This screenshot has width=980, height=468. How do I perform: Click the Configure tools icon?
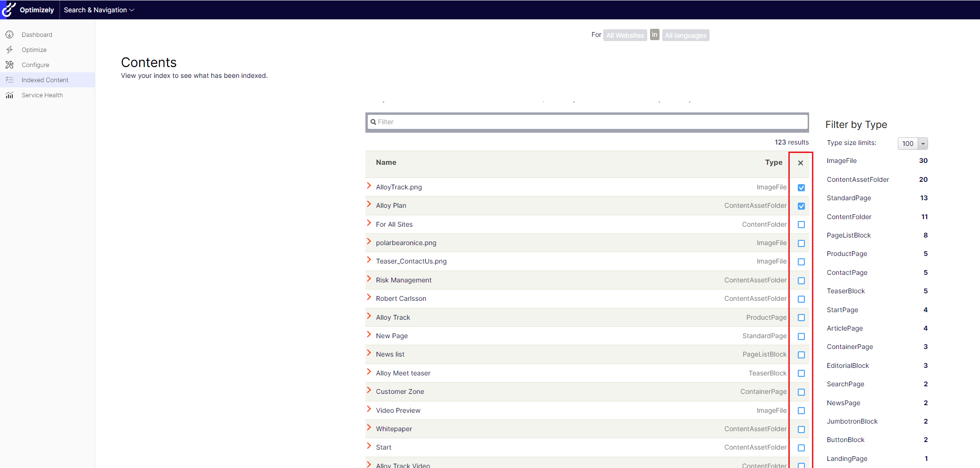pos(9,65)
